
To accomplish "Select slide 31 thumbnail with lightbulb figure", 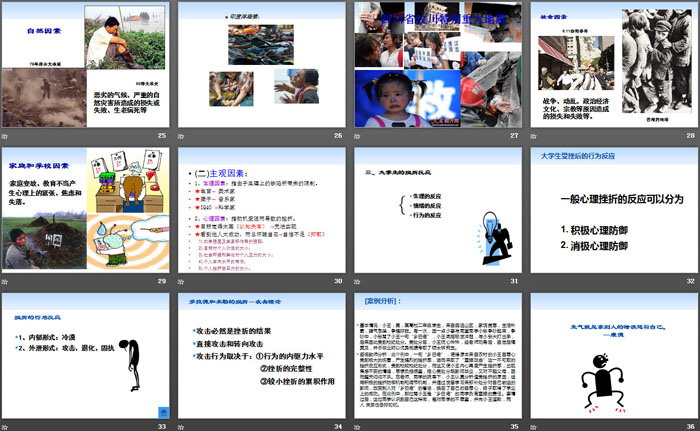I will pyautogui.click(x=438, y=210).
